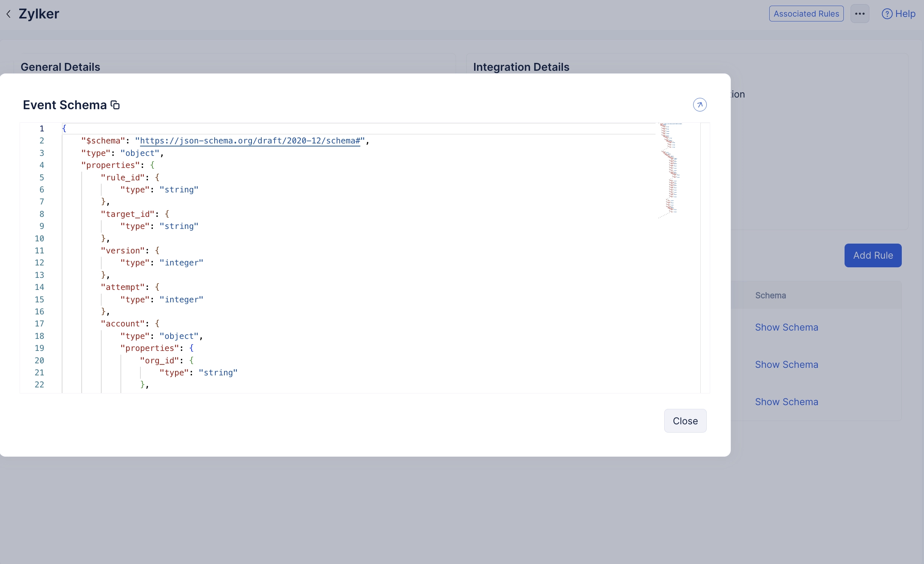
Task: Go back using the arrow beside Zylker
Action: pyautogui.click(x=9, y=14)
